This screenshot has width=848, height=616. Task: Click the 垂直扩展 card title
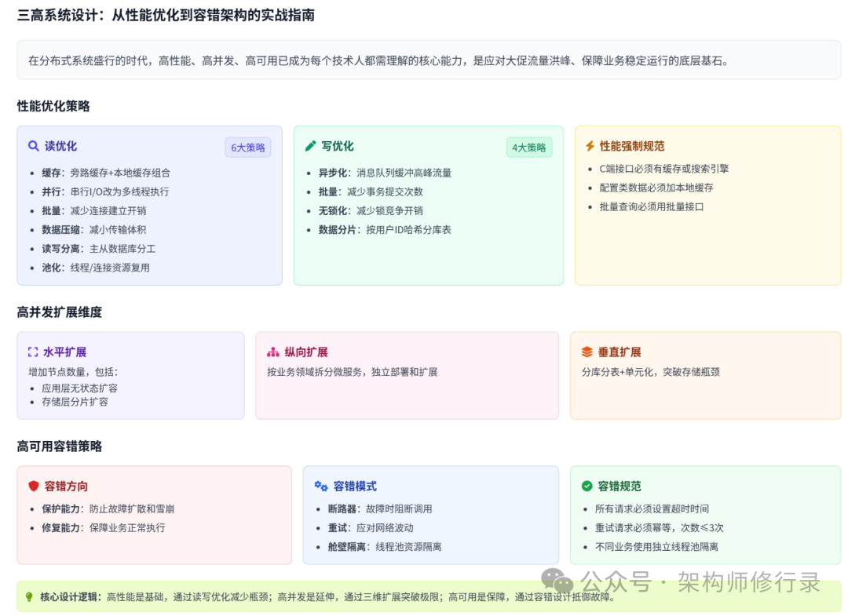point(620,352)
